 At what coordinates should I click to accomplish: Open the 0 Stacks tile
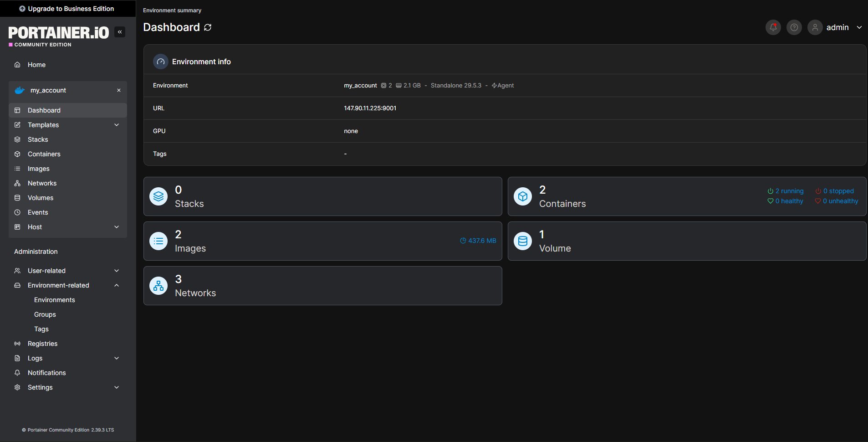[323, 196]
